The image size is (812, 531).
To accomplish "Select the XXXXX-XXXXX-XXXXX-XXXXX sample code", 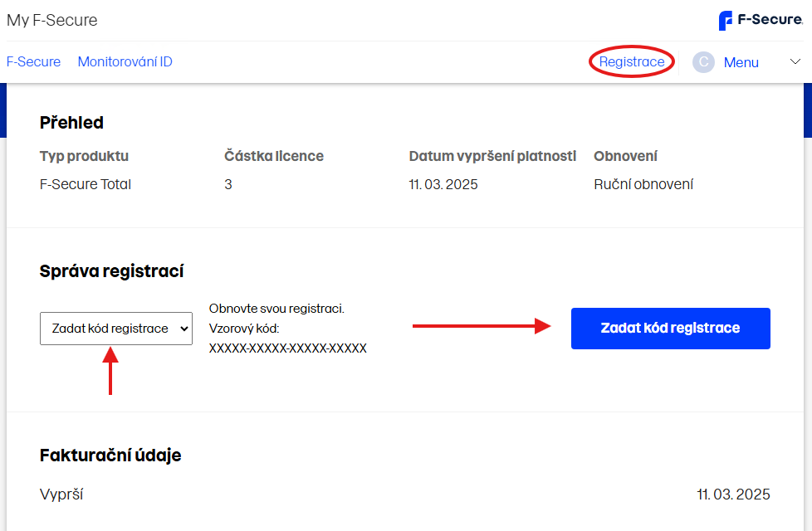I will tap(288, 348).
